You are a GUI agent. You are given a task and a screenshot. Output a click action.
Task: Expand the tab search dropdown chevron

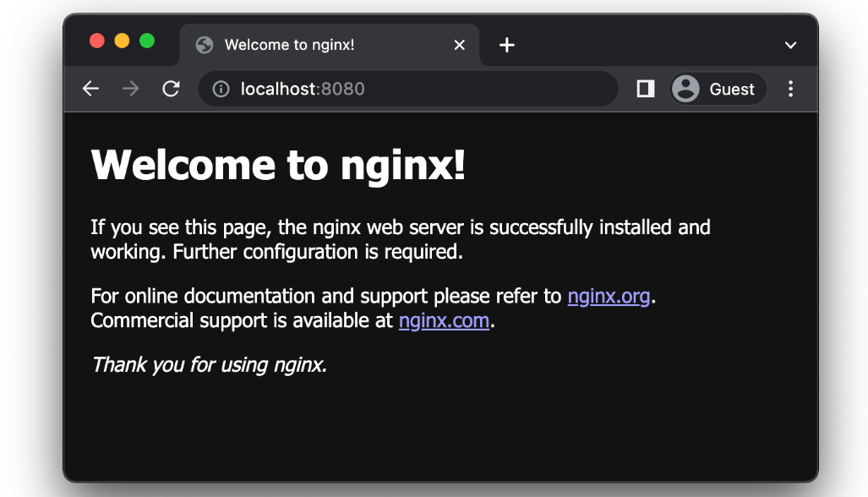point(790,45)
